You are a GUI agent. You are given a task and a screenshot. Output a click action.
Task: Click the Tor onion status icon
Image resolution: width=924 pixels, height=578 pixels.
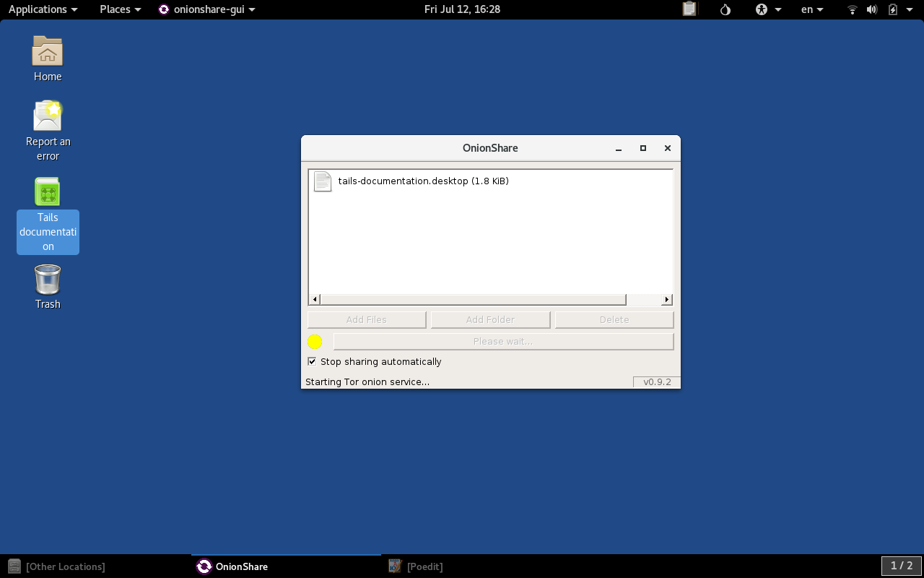(x=725, y=9)
